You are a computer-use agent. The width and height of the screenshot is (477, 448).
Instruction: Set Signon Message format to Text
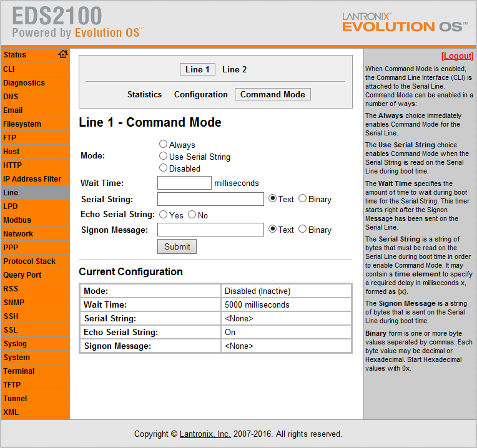click(x=273, y=229)
